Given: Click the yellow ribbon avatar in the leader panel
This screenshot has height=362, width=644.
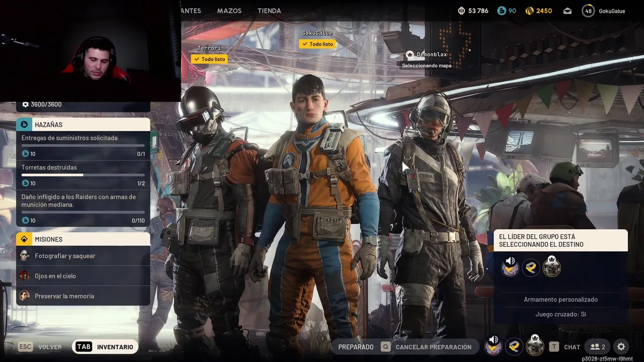Looking at the screenshot, I should (x=531, y=268).
